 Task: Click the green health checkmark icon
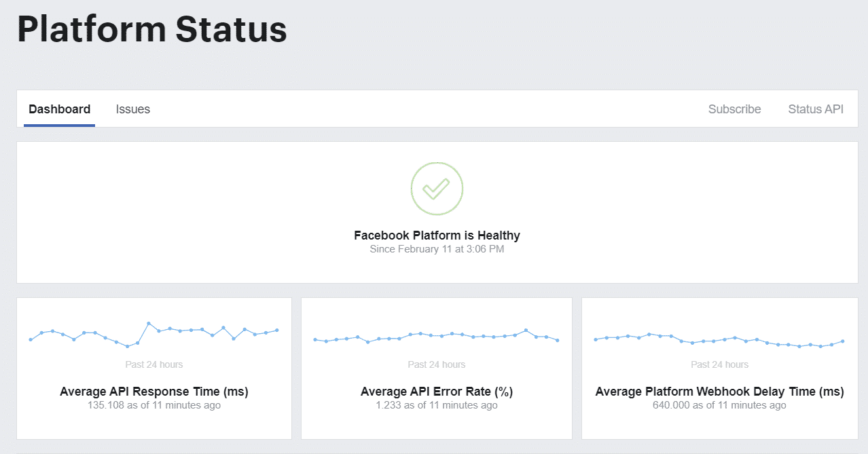pos(437,188)
